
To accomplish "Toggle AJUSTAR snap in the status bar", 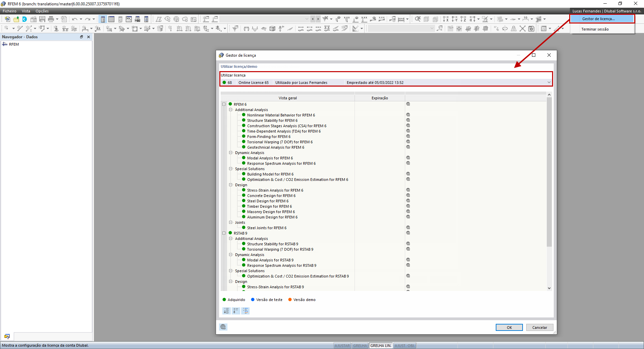I will click(342, 346).
